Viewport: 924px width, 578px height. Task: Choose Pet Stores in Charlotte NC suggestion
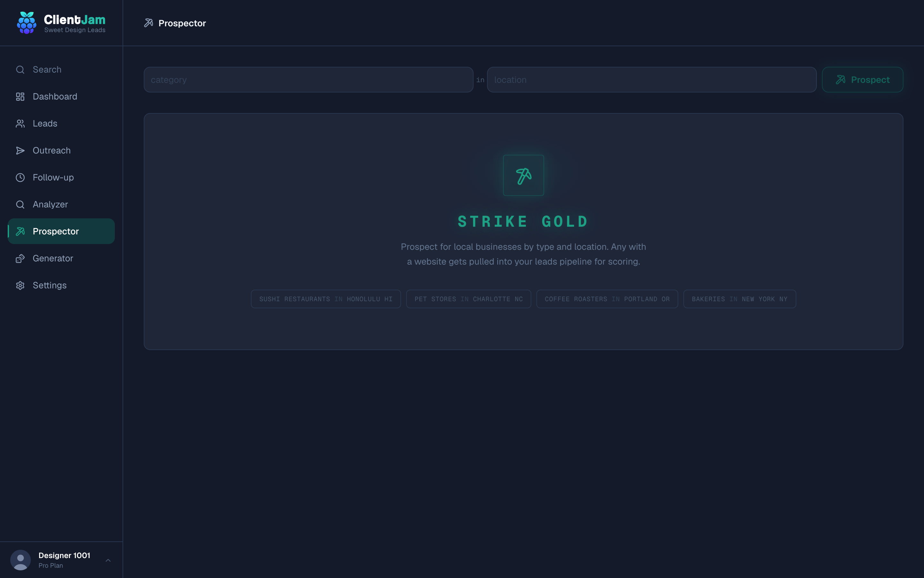[x=468, y=299]
